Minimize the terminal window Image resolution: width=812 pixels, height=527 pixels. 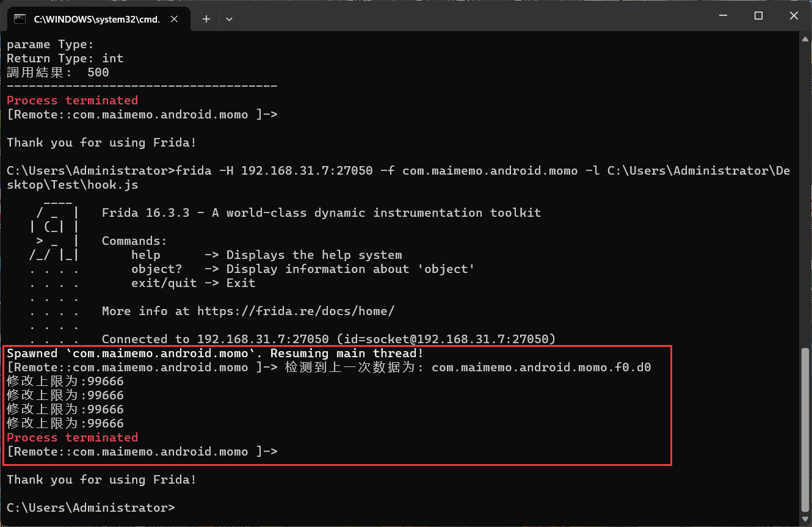tap(723, 16)
